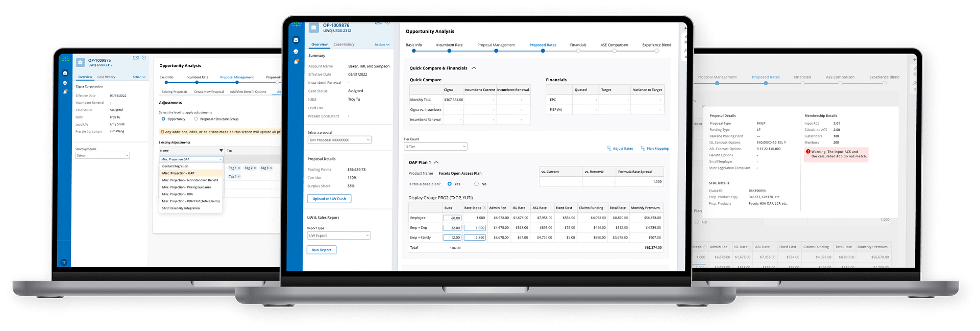
Task: Switch to the Create New Proposal tab
Action: coord(209,92)
